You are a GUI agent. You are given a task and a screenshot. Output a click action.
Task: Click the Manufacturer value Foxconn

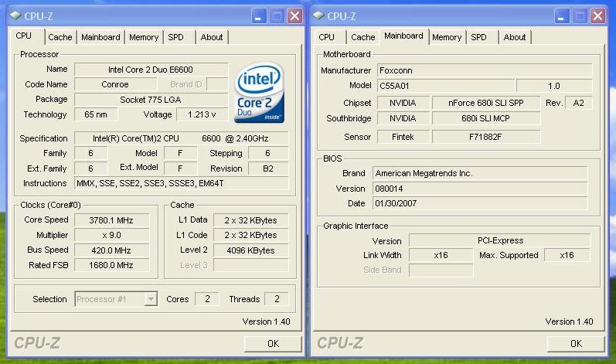coord(485,70)
